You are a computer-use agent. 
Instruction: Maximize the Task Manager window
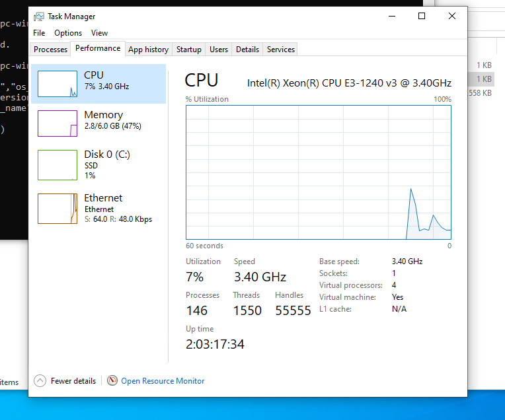[422, 17]
